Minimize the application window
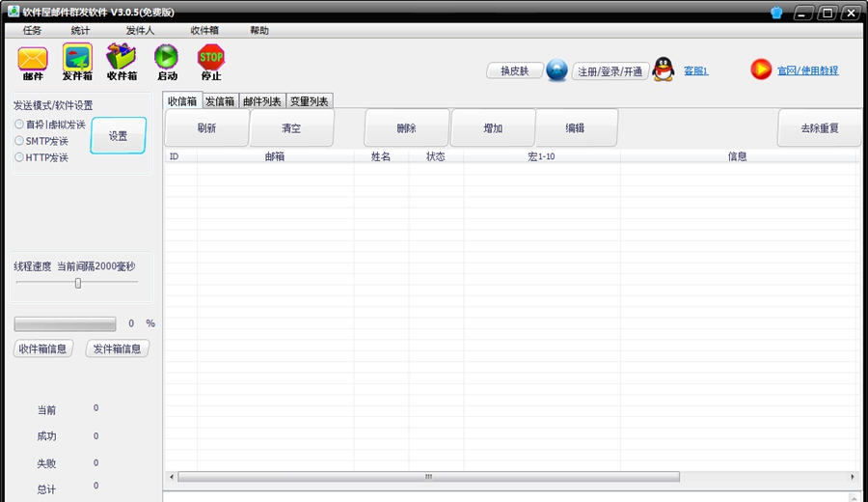The width and height of the screenshot is (868, 502). [x=802, y=13]
